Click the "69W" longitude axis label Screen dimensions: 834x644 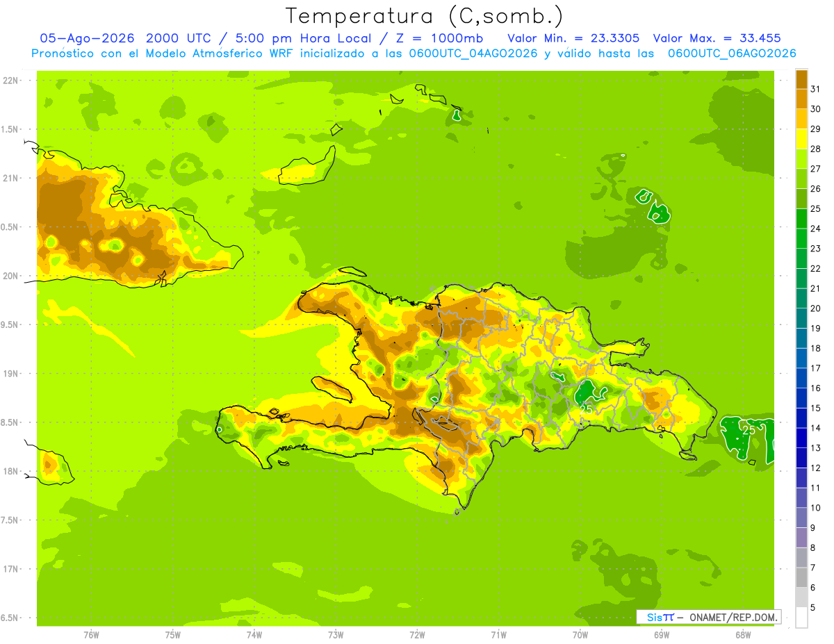coord(662,635)
